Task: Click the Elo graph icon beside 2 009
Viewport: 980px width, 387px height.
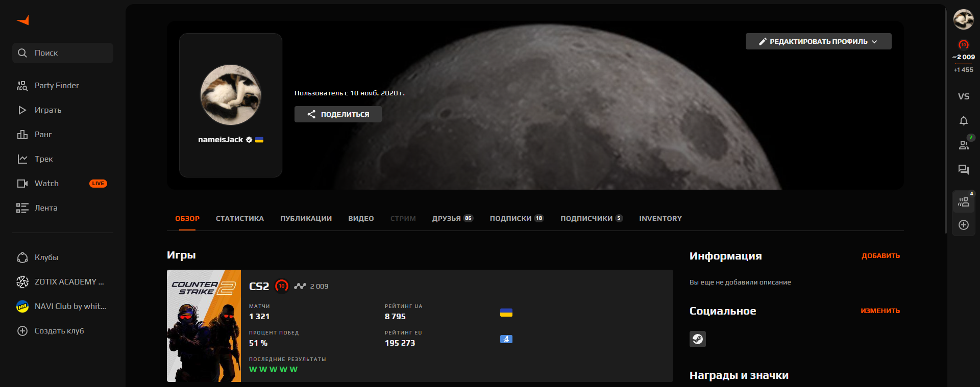Action: click(300, 286)
